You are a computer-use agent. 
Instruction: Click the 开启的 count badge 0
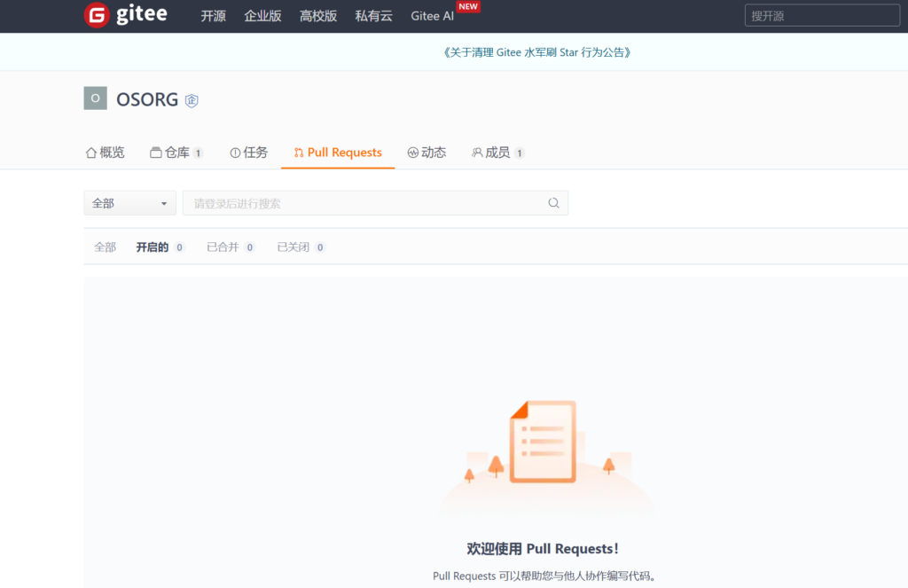179,247
